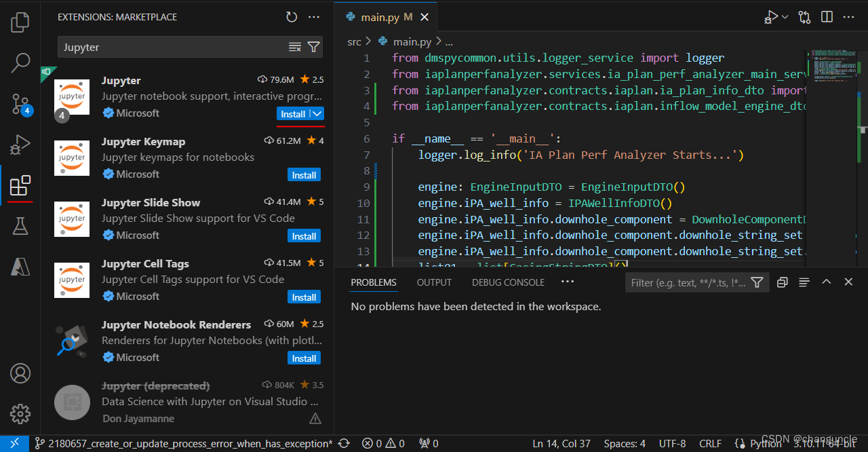Toggle problems view as table or tree
This screenshot has height=452, width=868.
tap(804, 282)
